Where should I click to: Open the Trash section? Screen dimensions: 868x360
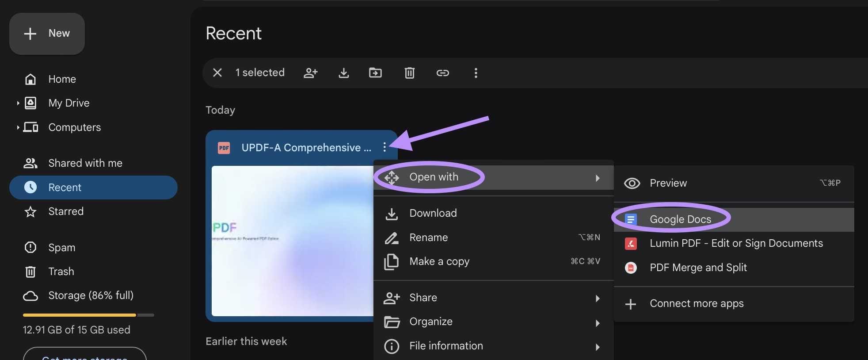coord(61,272)
